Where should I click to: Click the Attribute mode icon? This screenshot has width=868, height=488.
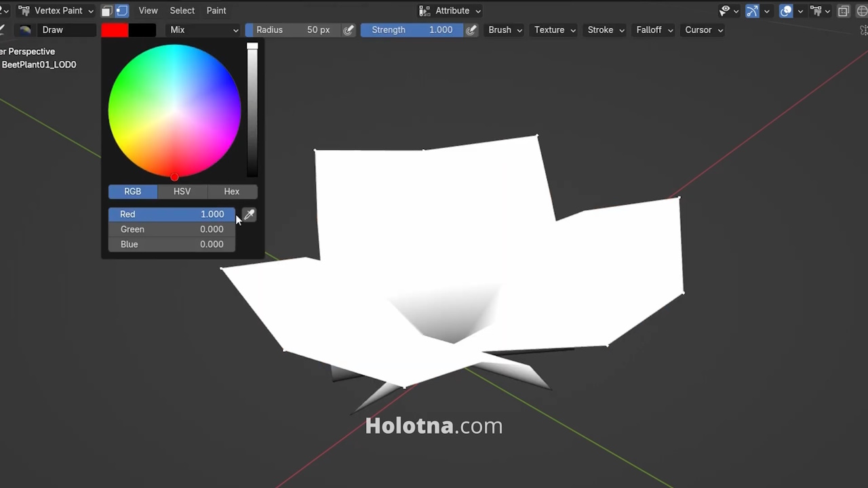tap(425, 11)
